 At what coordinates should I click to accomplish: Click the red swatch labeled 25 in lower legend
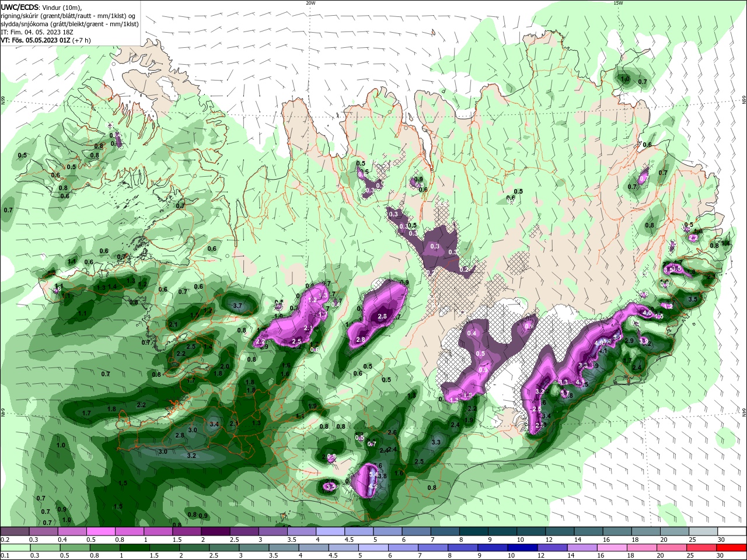point(702,548)
